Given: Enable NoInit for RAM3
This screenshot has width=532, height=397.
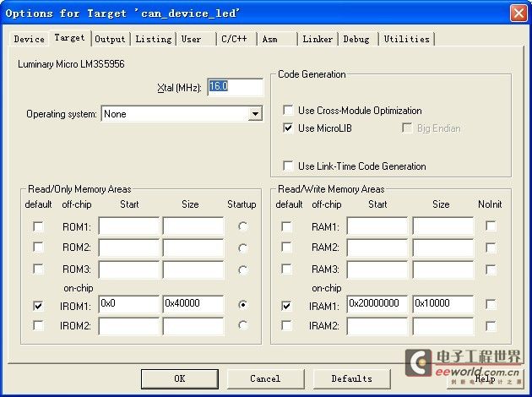Looking at the screenshot, I should (491, 269).
